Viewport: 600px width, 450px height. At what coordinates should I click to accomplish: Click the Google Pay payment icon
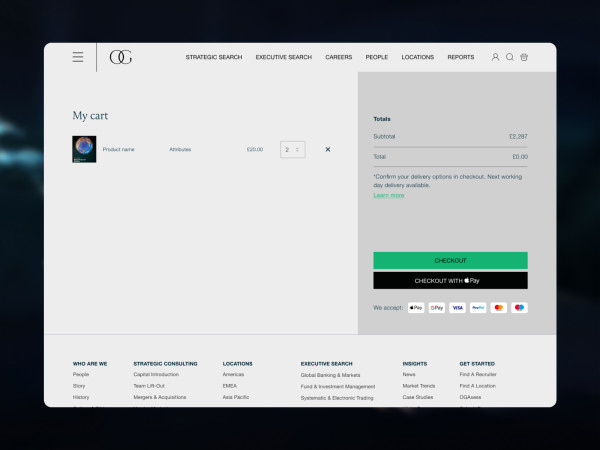pos(437,307)
